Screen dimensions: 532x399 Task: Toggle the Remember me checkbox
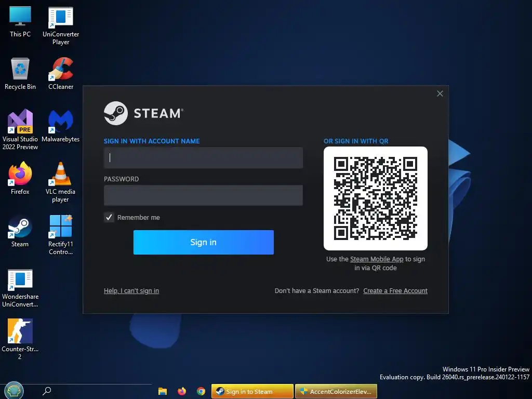click(109, 217)
